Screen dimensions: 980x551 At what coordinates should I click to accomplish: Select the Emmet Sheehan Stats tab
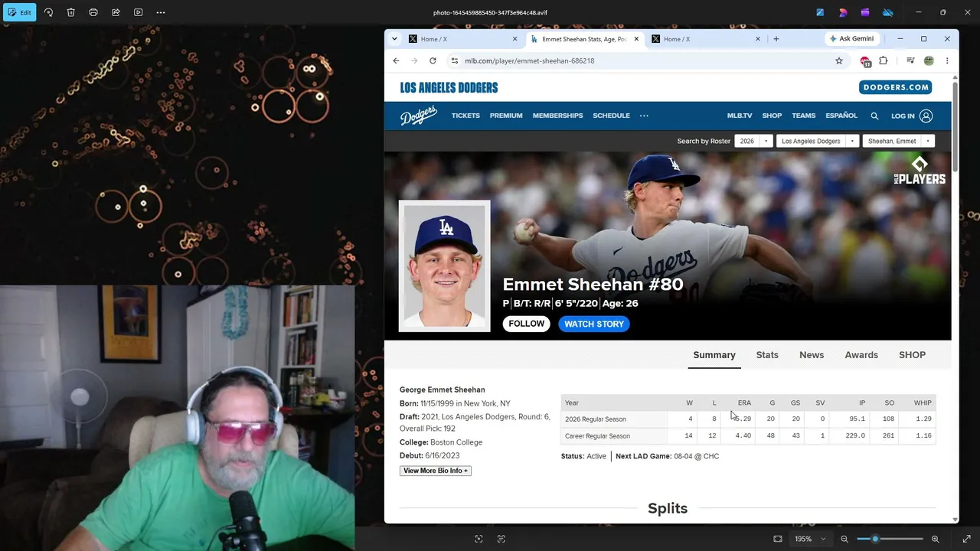[x=583, y=39]
